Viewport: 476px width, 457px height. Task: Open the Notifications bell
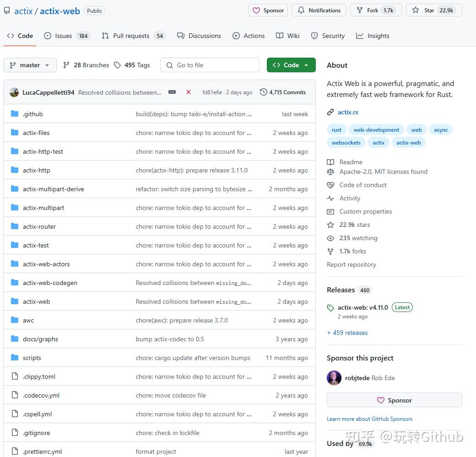pos(319,10)
